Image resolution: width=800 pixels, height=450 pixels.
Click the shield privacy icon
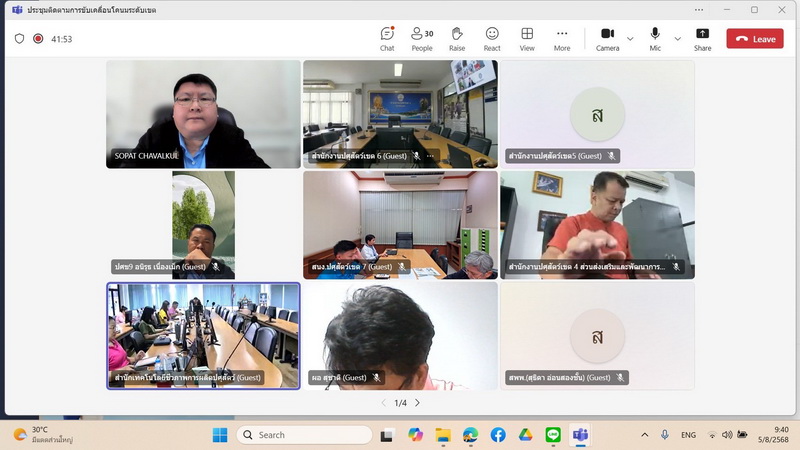pyautogui.click(x=19, y=39)
